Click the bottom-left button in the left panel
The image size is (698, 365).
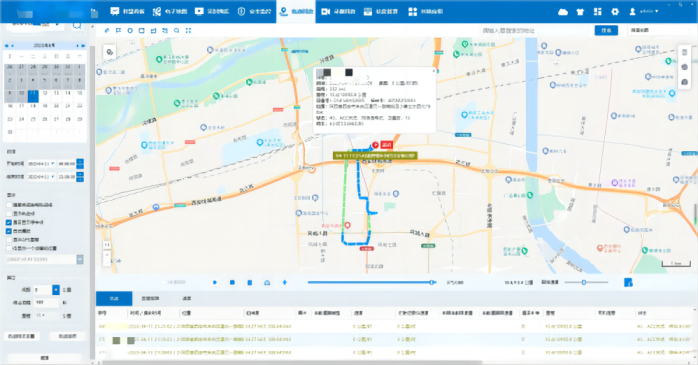pos(21,336)
